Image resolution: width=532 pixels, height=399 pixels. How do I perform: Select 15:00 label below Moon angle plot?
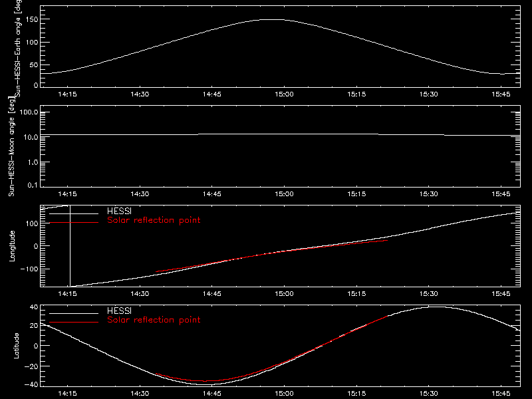(x=284, y=194)
